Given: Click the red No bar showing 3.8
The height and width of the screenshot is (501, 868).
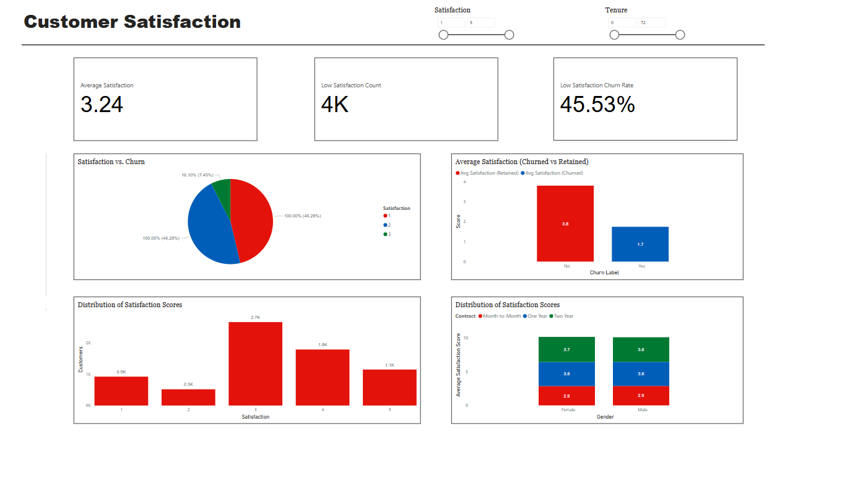Looking at the screenshot, I should point(565,224).
